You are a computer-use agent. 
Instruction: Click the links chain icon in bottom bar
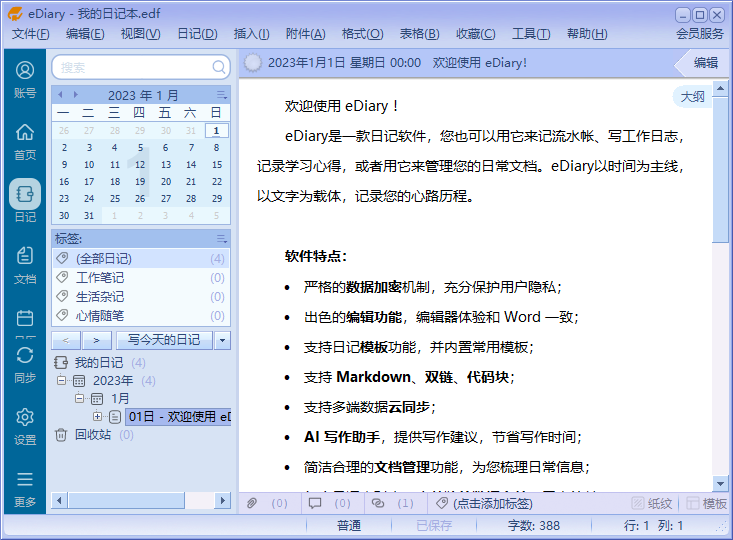click(x=378, y=503)
